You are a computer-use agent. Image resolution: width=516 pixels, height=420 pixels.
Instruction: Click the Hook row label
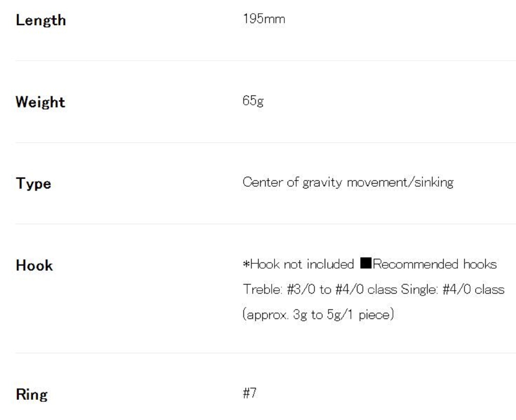click(34, 265)
